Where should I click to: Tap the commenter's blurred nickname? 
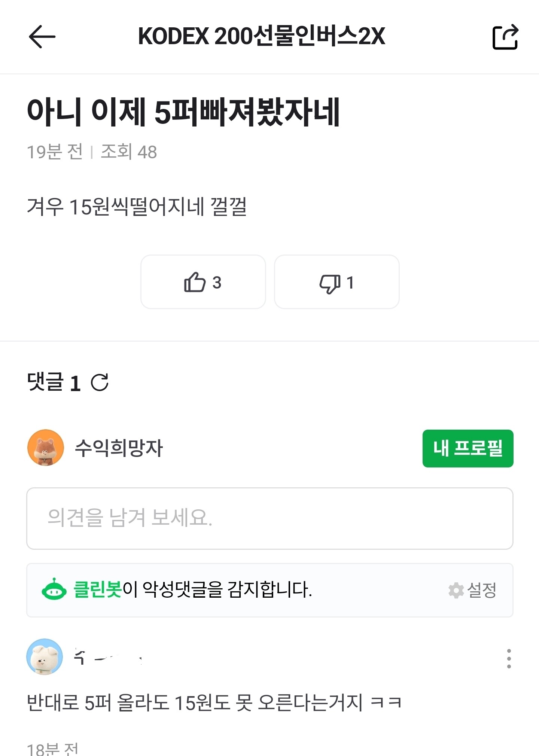click(x=109, y=657)
